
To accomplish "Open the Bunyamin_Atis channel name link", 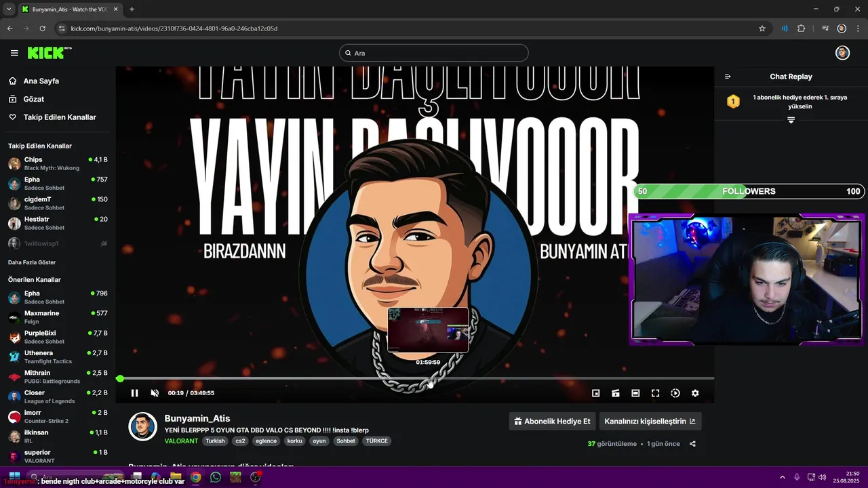I will click(x=197, y=419).
